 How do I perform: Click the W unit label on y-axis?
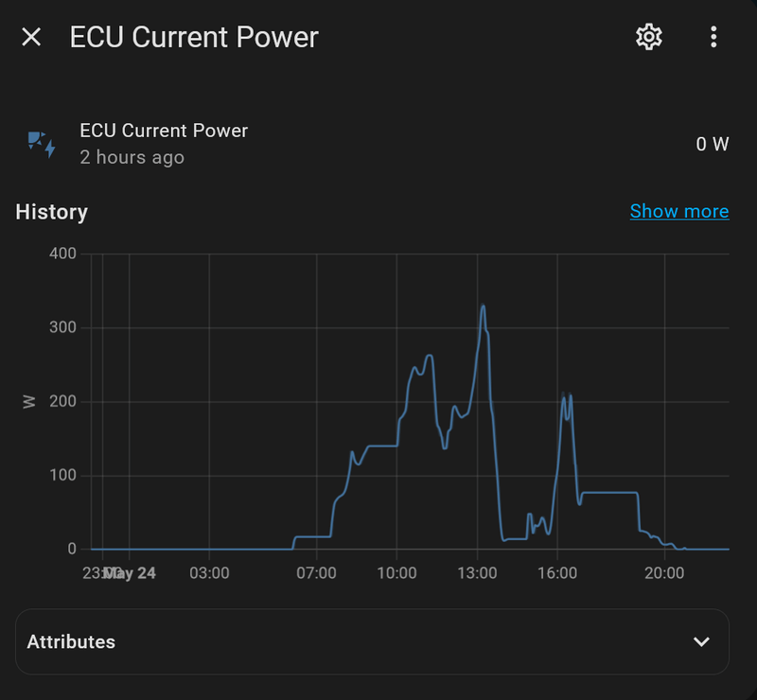[28, 401]
